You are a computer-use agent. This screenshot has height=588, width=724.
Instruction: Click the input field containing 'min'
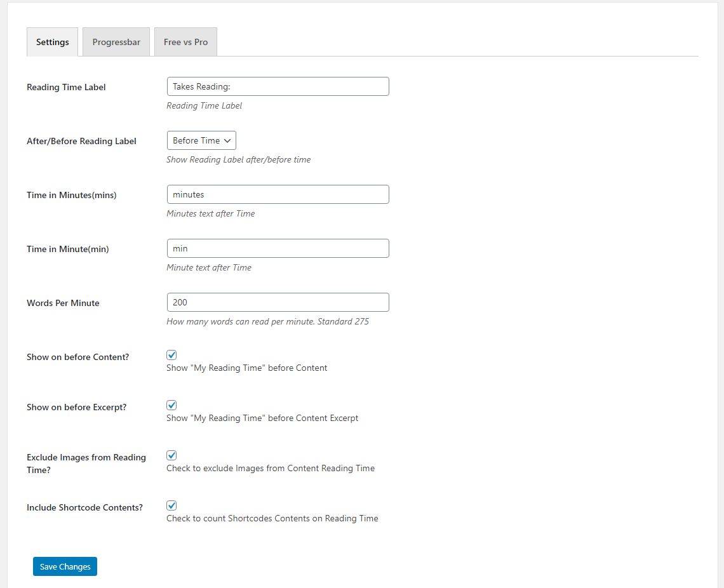point(278,248)
